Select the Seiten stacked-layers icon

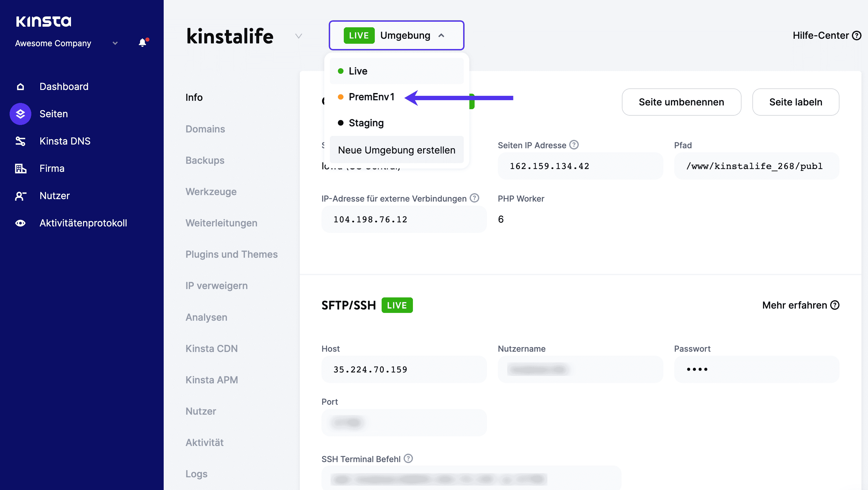click(20, 114)
